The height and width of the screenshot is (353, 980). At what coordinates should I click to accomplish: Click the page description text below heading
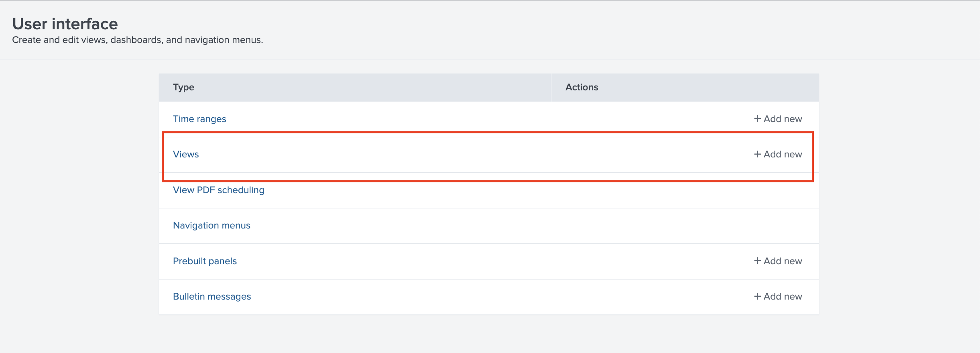[x=137, y=40]
